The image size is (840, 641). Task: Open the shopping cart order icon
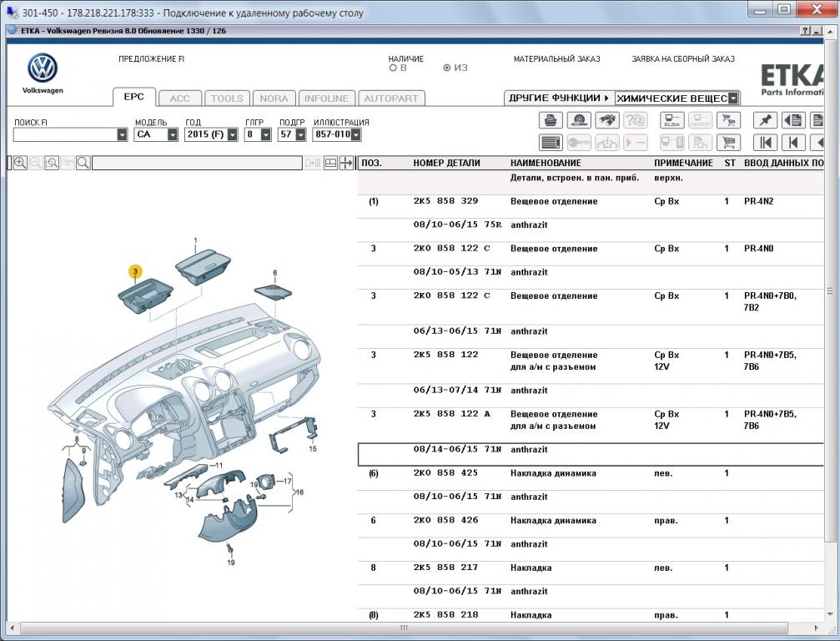[x=728, y=143]
